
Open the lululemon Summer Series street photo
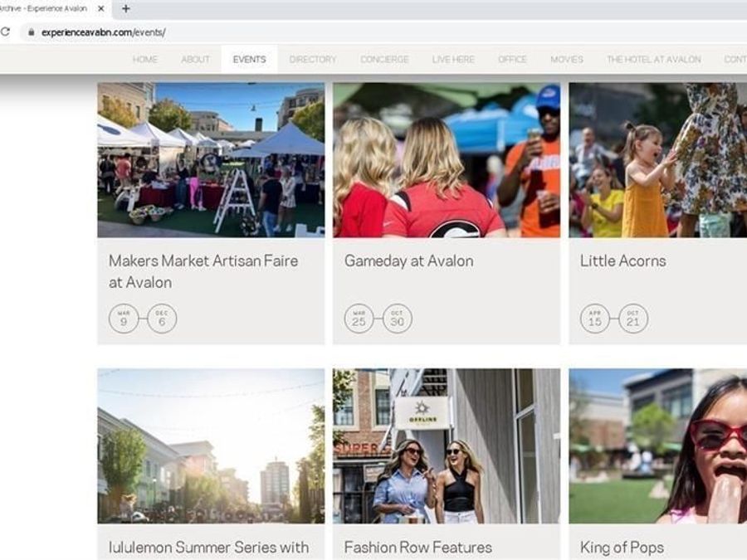click(211, 446)
